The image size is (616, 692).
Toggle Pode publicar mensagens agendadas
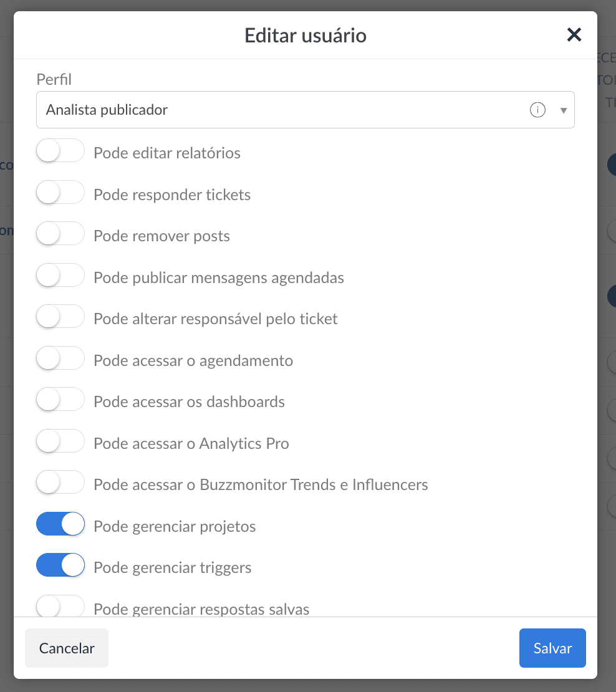60,277
